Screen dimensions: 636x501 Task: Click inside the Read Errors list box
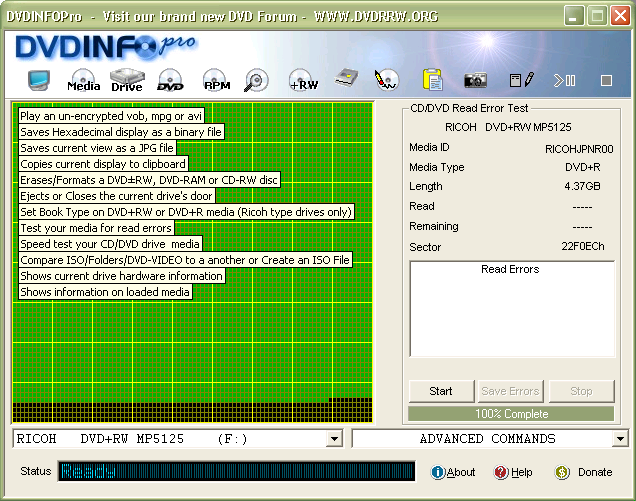(x=512, y=309)
